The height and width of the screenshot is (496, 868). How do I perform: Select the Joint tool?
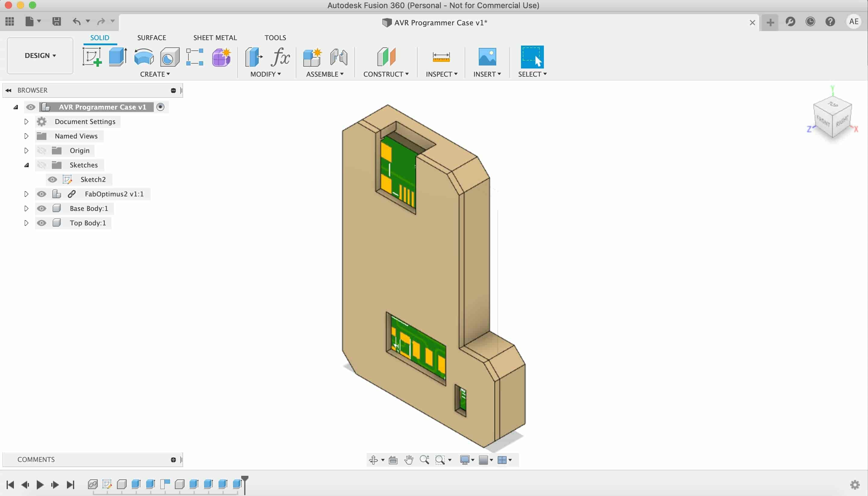click(339, 56)
